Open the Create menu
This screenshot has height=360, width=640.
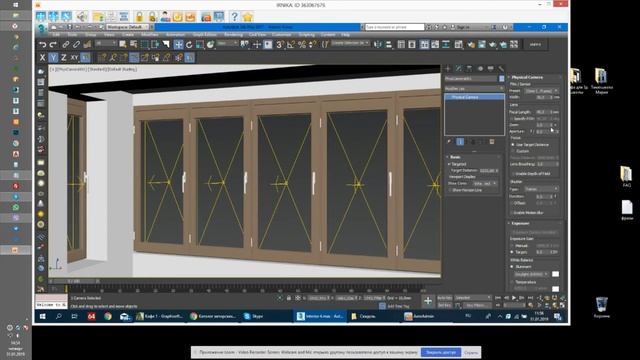pyautogui.click(x=128, y=35)
